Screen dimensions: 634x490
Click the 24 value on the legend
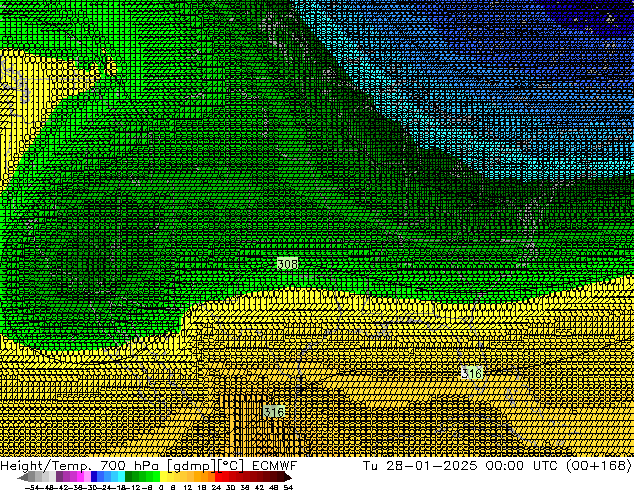[x=216, y=487]
